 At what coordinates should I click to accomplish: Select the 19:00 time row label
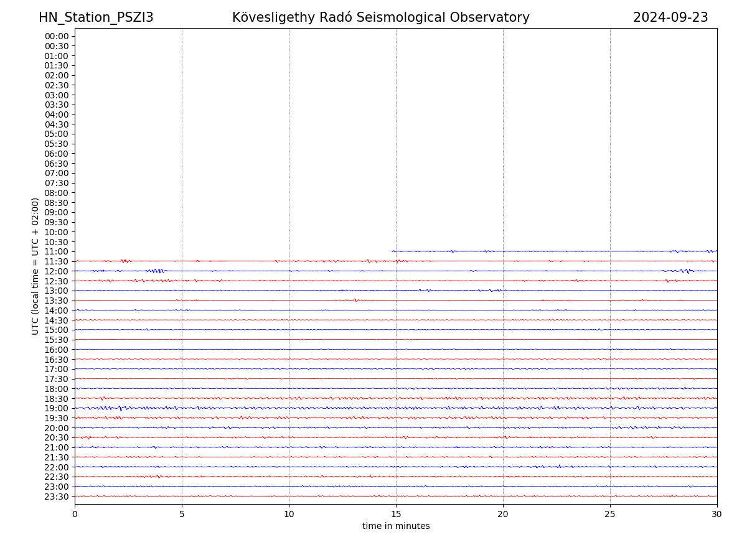click(56, 408)
